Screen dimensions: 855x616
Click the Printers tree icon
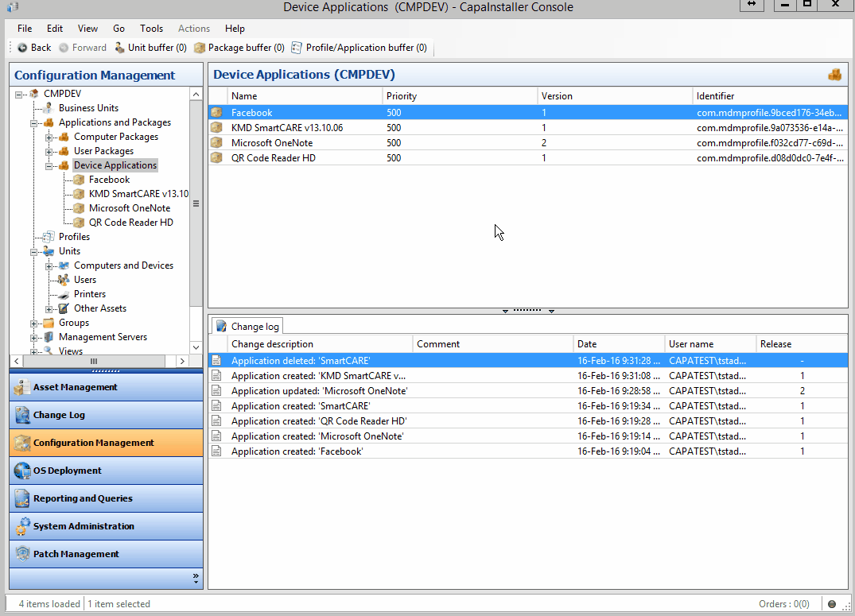(x=64, y=294)
